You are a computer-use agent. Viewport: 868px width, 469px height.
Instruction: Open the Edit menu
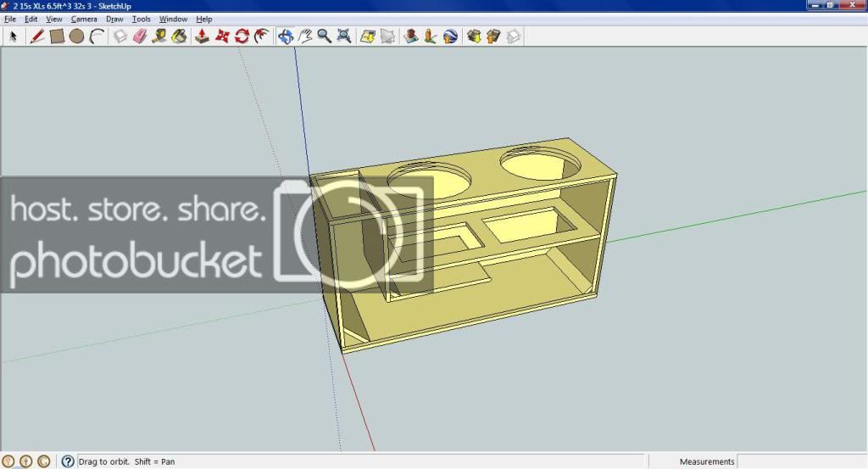(x=31, y=19)
